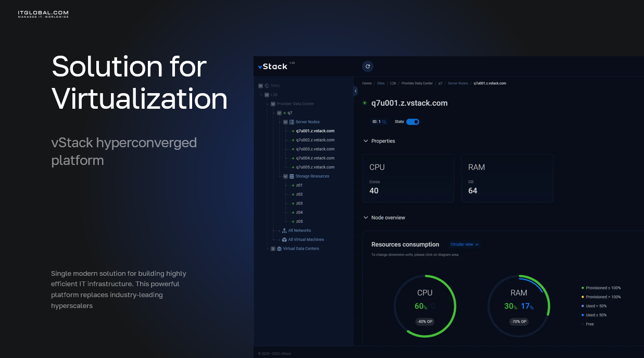Click the ITGLOBAL.COM logo
The height and width of the screenshot is (358, 644).
click(x=43, y=14)
